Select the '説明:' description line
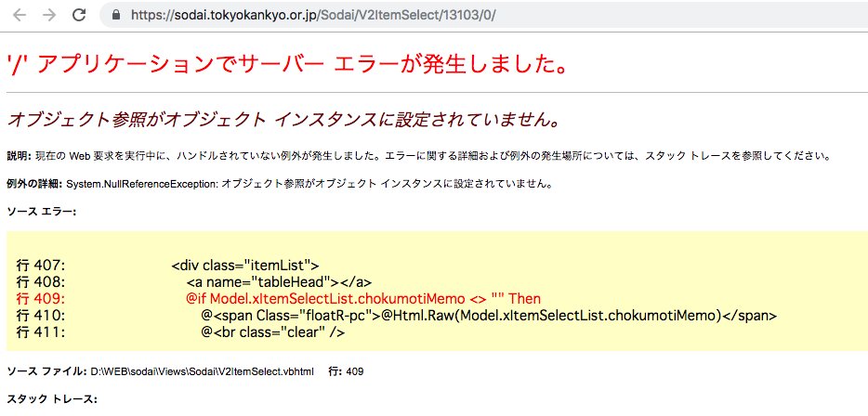 click(419, 156)
